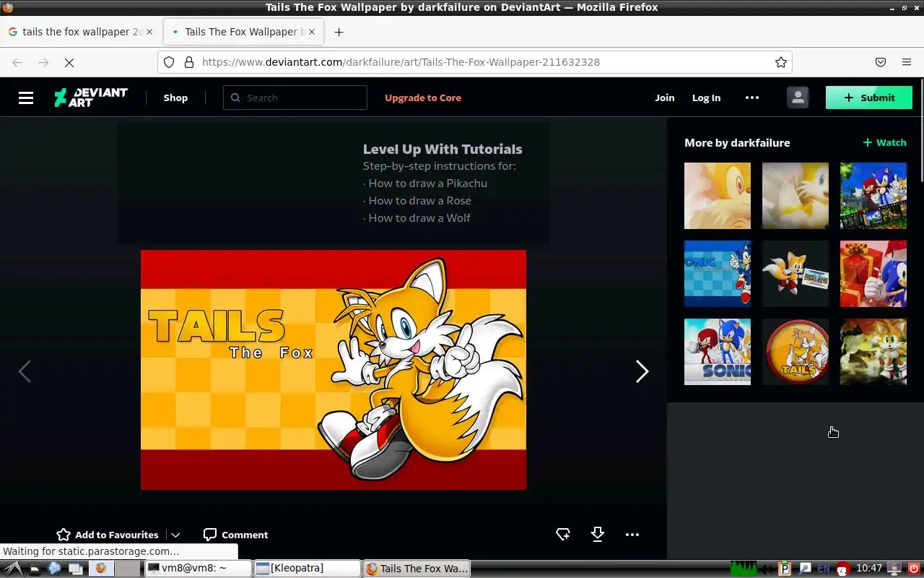Open more options dots below artwork
The height and width of the screenshot is (578, 924).
pos(632,535)
